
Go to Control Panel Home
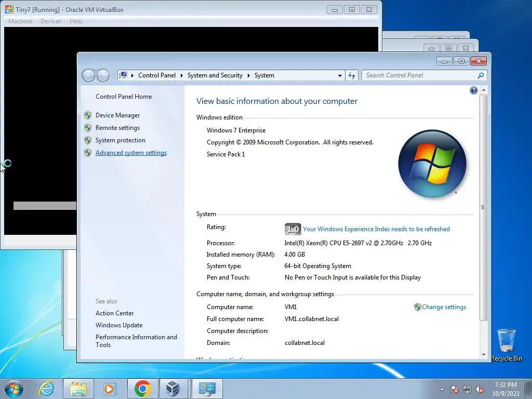click(x=124, y=97)
